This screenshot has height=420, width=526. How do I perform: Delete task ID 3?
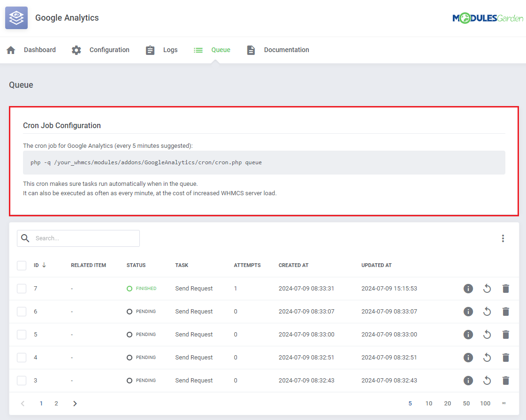506,381
